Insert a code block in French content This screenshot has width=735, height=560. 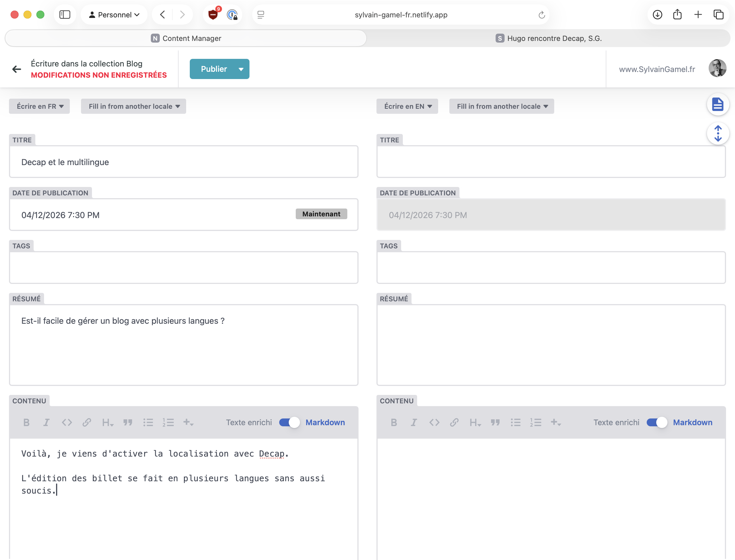(x=67, y=422)
